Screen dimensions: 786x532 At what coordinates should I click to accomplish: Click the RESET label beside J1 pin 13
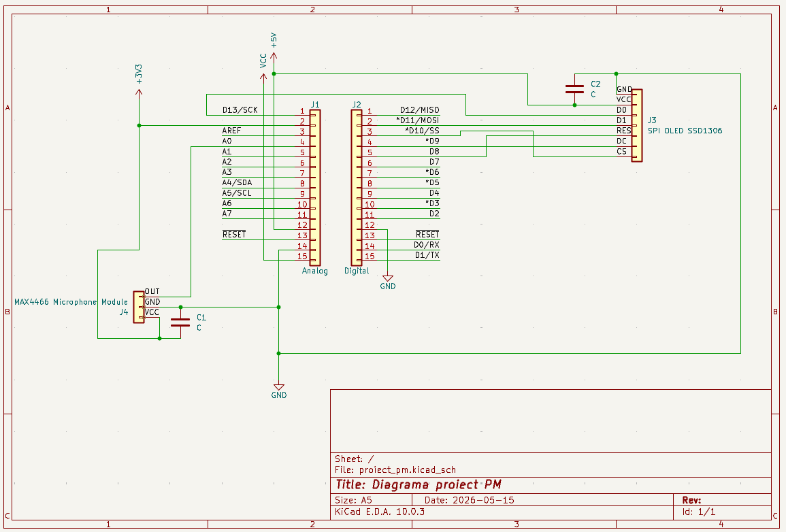[234, 235]
